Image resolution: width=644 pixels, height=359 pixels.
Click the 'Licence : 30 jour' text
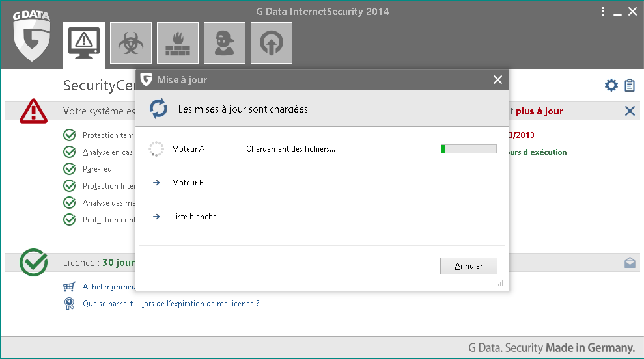pyautogui.click(x=99, y=263)
